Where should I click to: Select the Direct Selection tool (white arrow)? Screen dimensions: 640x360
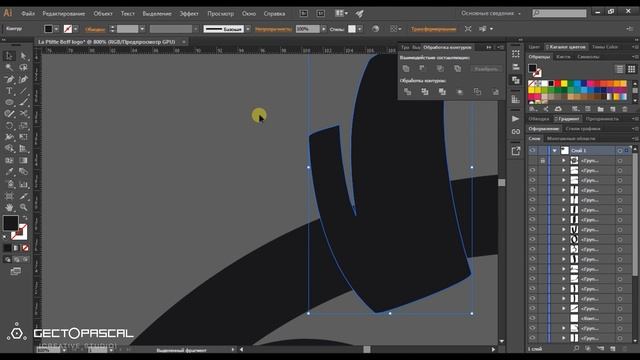tap(23, 56)
